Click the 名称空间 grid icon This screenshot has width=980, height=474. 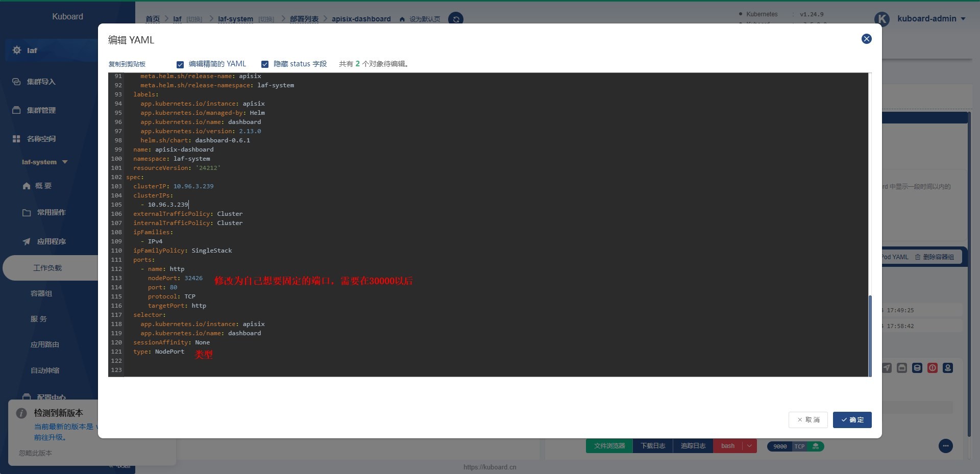point(16,139)
